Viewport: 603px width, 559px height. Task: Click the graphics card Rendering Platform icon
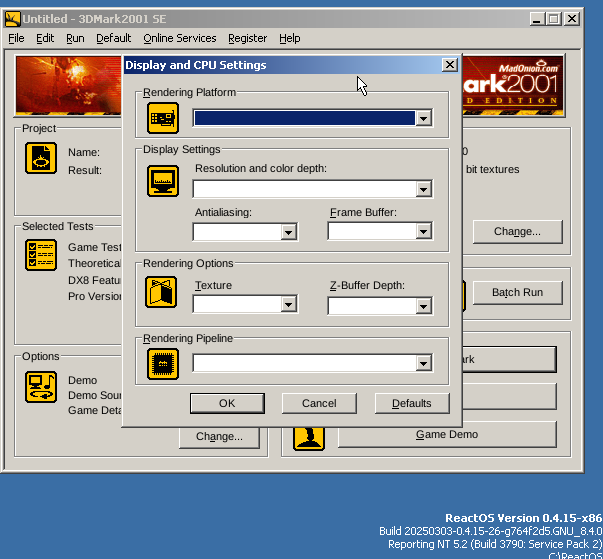point(163,118)
